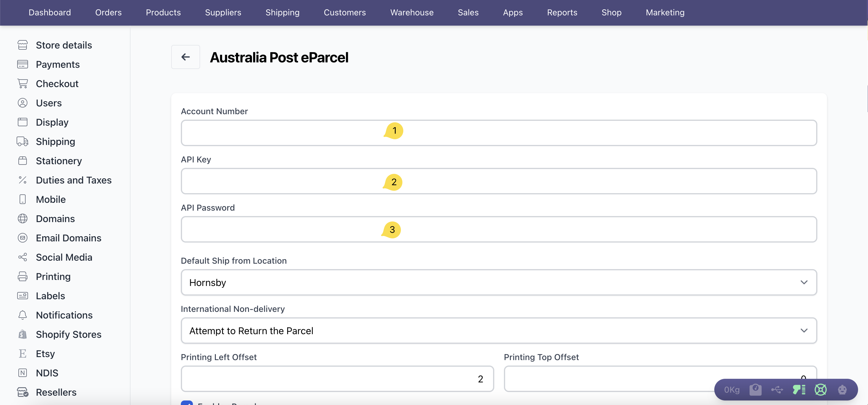Click the Account Number input field
Viewport: 868px width, 405px height.
[x=499, y=133]
